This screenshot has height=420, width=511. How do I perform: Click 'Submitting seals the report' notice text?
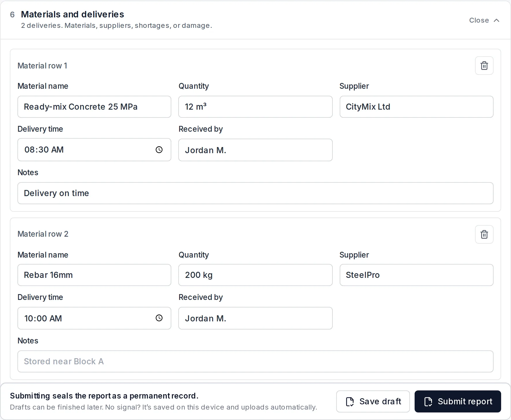tap(104, 396)
